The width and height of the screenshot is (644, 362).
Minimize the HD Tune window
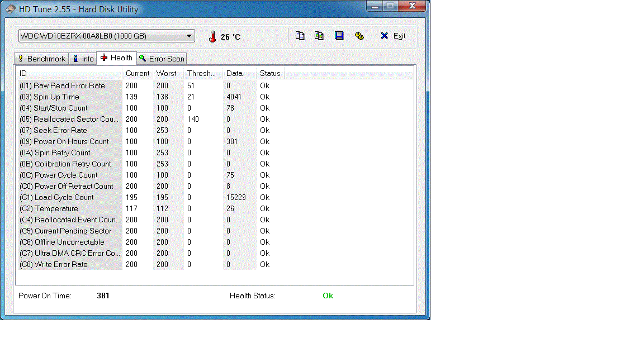click(375, 6)
